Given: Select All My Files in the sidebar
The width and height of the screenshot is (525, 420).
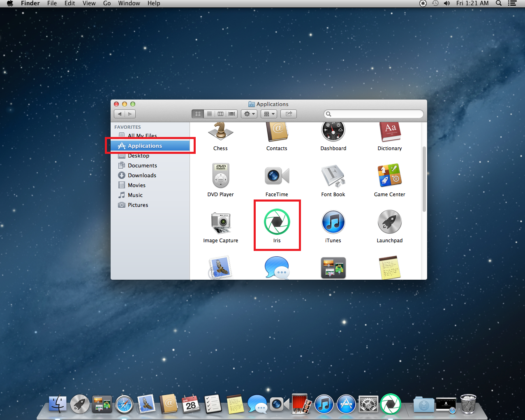Looking at the screenshot, I should [150, 135].
